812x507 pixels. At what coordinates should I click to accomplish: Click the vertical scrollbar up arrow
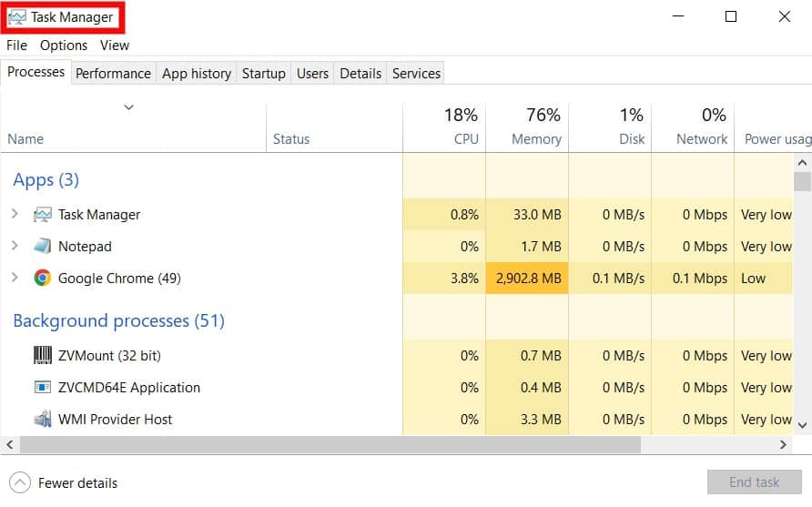point(802,163)
